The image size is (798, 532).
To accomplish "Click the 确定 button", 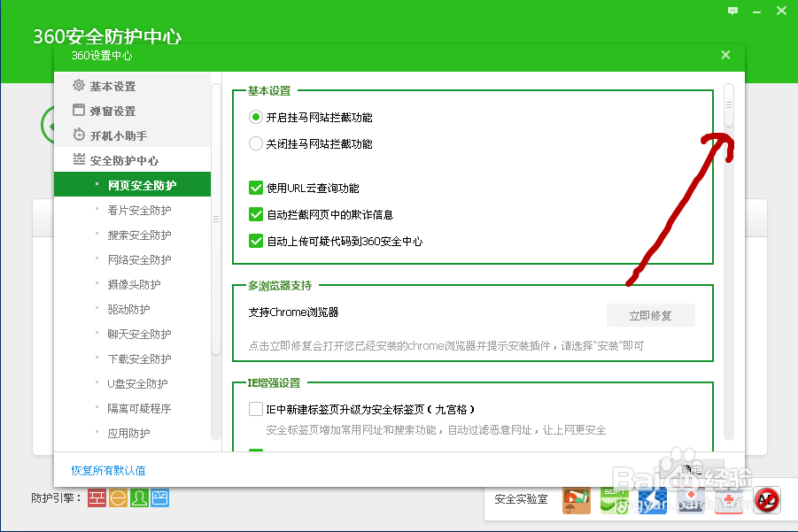I will click(691, 469).
